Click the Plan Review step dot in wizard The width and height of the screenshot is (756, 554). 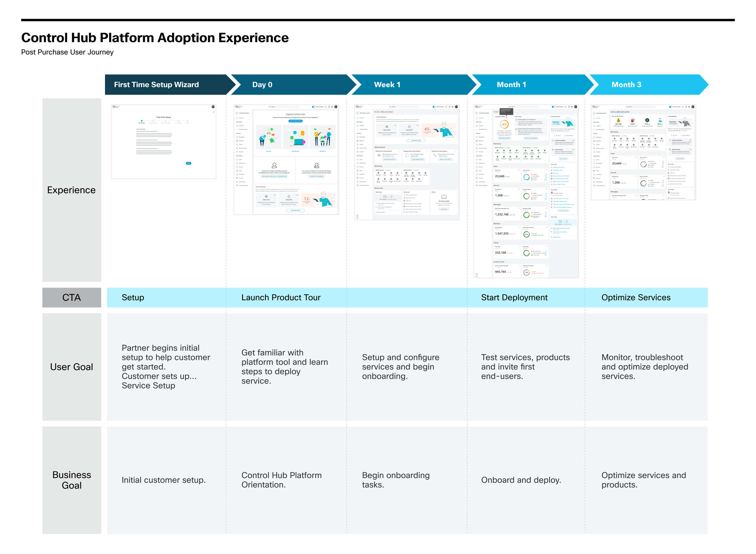(142, 121)
